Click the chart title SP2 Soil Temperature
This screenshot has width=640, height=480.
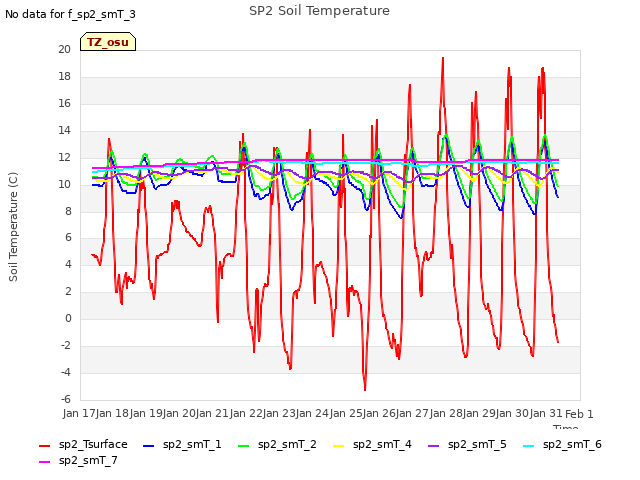tap(319, 11)
